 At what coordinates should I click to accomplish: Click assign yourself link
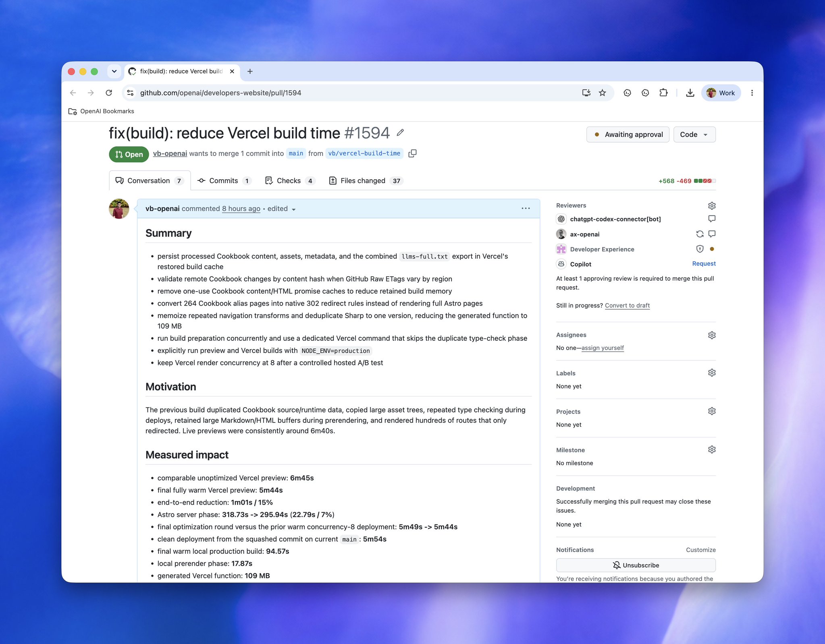(x=603, y=348)
